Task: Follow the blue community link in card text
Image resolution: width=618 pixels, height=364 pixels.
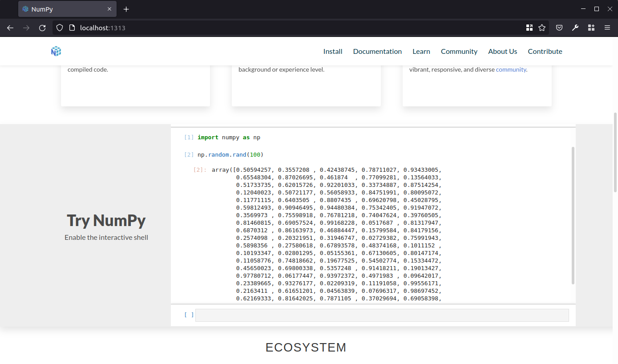Action: click(x=511, y=69)
